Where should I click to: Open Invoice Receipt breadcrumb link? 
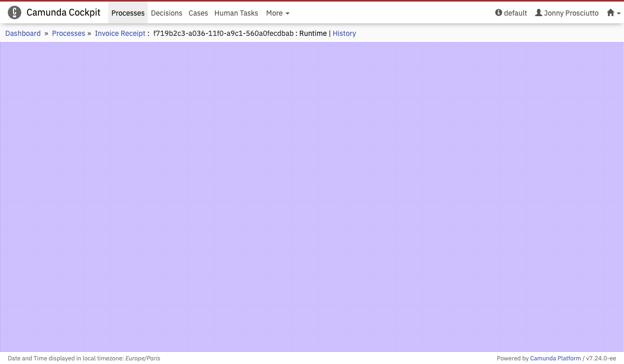120,33
